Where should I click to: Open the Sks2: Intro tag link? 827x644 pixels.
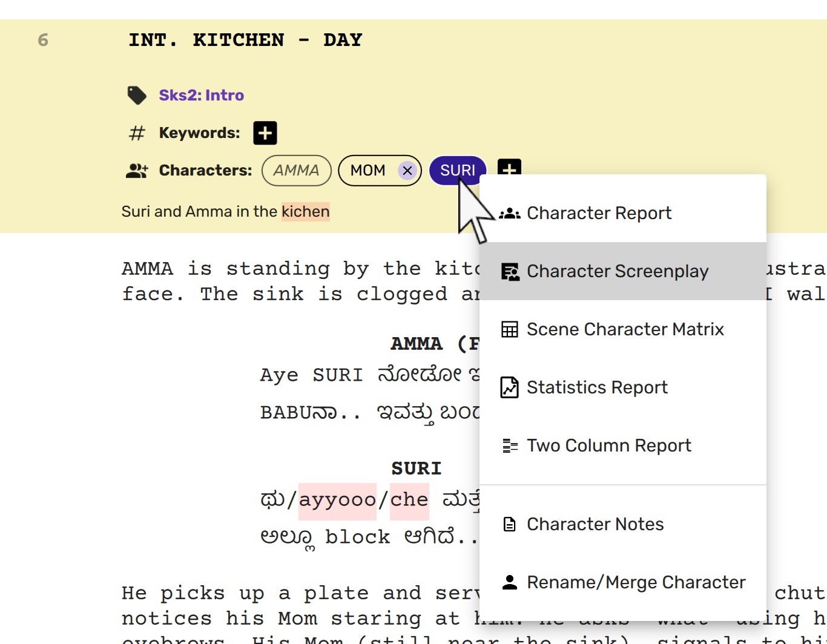coord(201,95)
